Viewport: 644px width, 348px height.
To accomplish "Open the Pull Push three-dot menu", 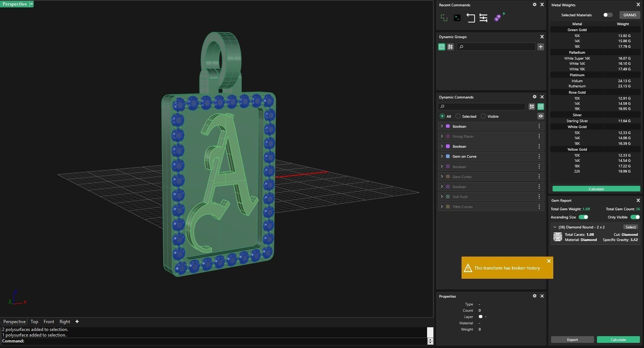I will click(539, 197).
